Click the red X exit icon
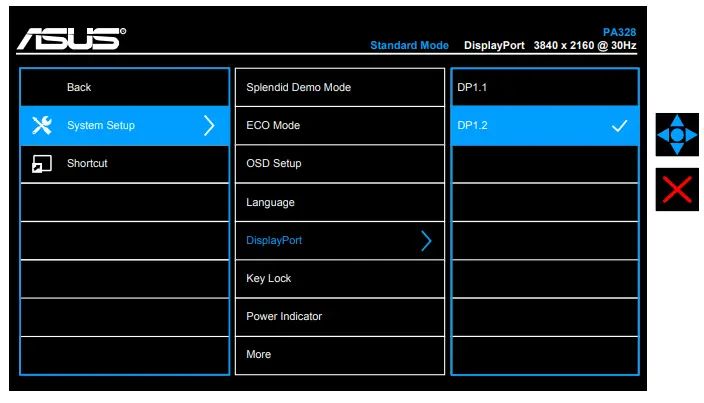 (677, 189)
